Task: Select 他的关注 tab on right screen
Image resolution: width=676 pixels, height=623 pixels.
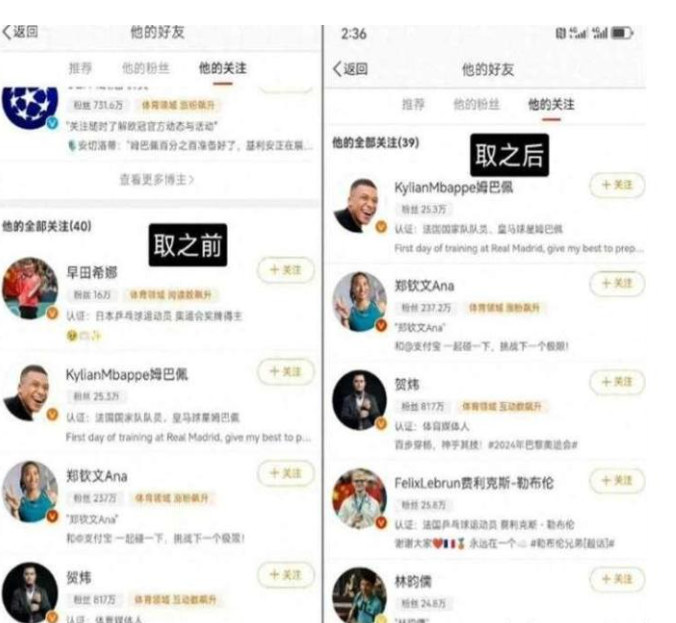Action: (551, 104)
